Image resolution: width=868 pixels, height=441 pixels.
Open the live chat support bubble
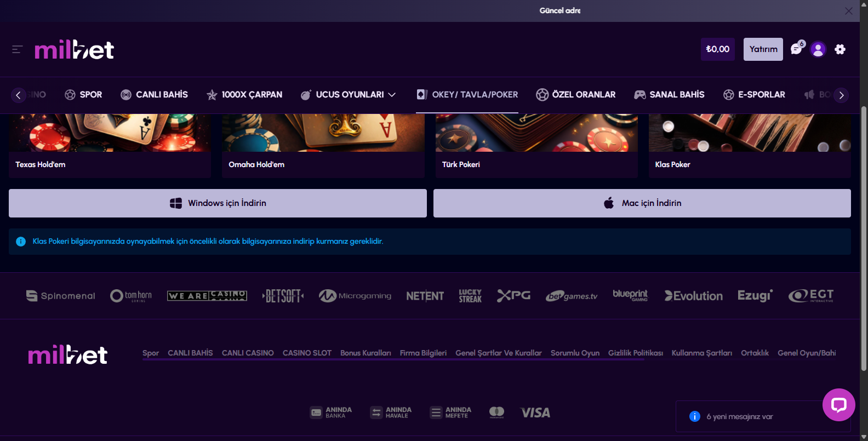839,405
